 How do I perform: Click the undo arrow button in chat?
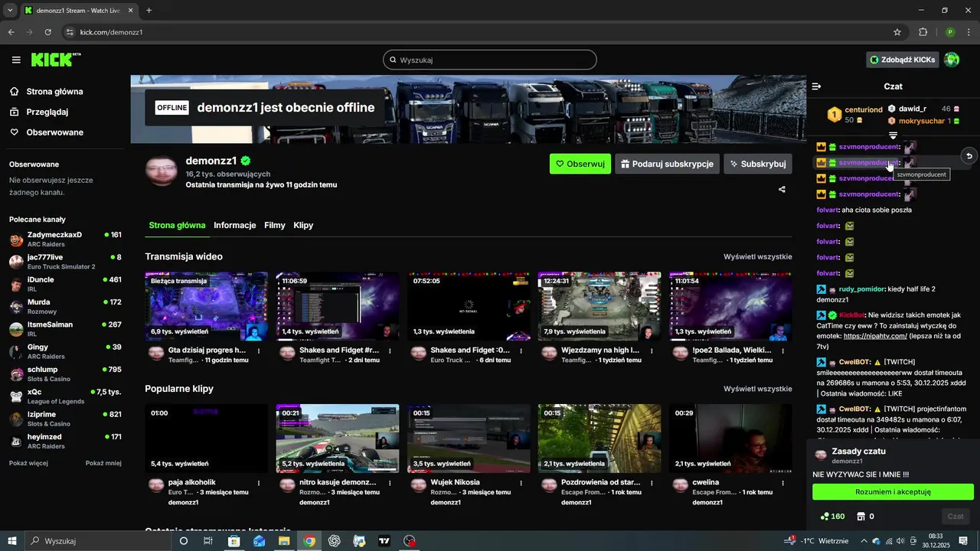[x=969, y=155]
